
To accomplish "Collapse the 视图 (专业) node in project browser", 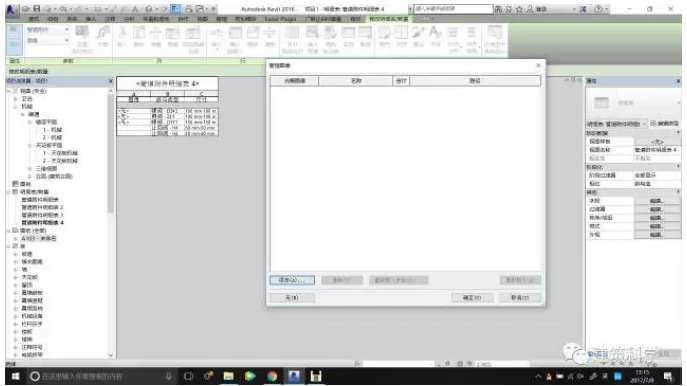I will pyautogui.click(x=9, y=91).
